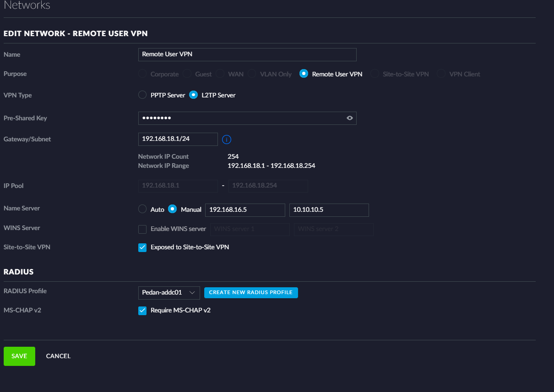Click the Gateway/Subnet info icon
The width and height of the screenshot is (554, 392).
pos(227,140)
